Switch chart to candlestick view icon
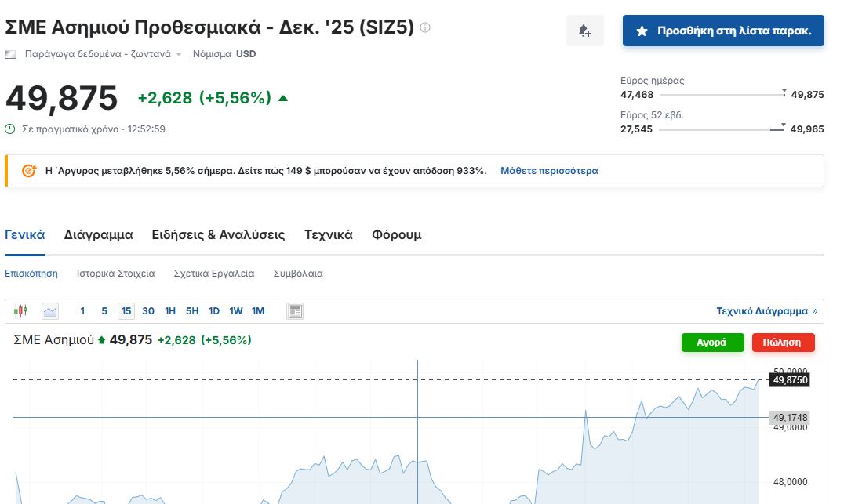The height and width of the screenshot is (504, 844). [x=20, y=311]
